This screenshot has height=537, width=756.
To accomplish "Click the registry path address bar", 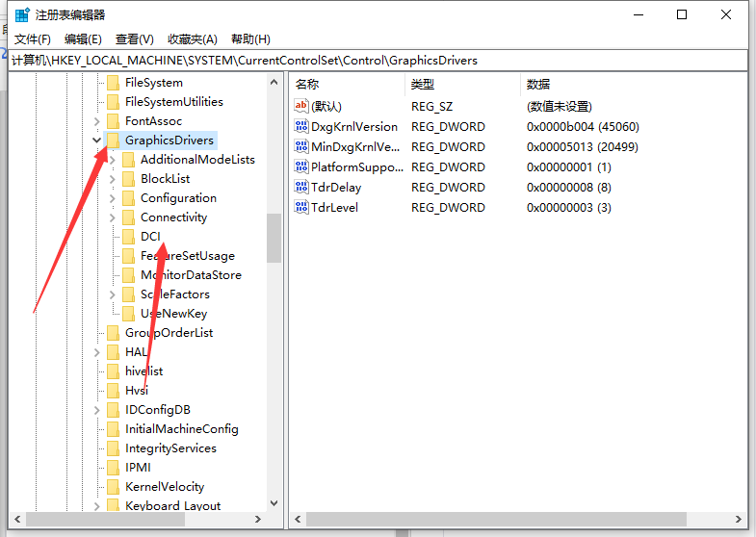I will (376, 60).
